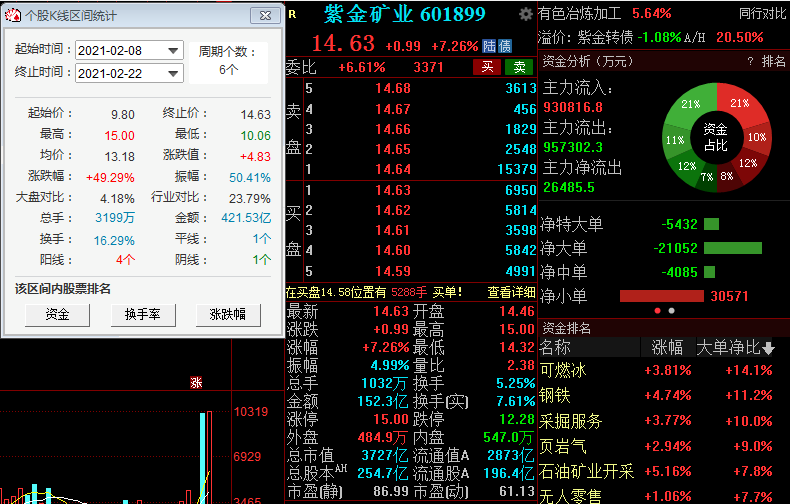Click green 21% segment of donut chart
The height and width of the screenshot is (504, 790).
(691, 104)
